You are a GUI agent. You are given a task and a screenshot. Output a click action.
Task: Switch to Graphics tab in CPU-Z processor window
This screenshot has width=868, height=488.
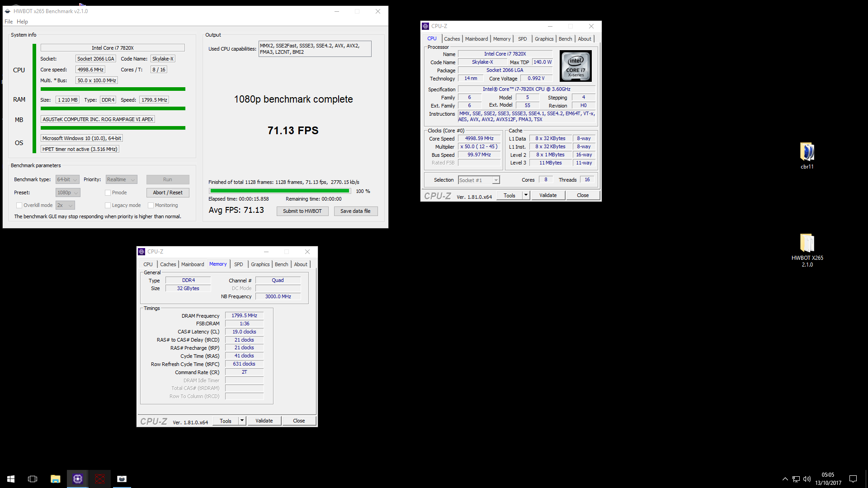[x=544, y=39]
